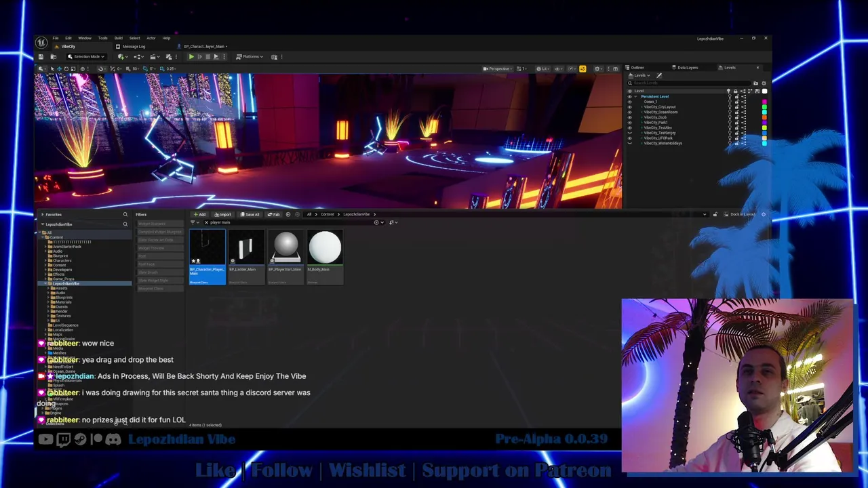
Task: Open the Build menu
Action: [119, 38]
